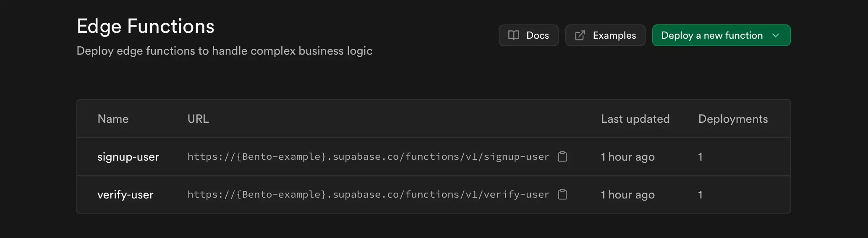Open the Docs text link
The width and height of the screenshot is (868, 238).
pos(537,35)
